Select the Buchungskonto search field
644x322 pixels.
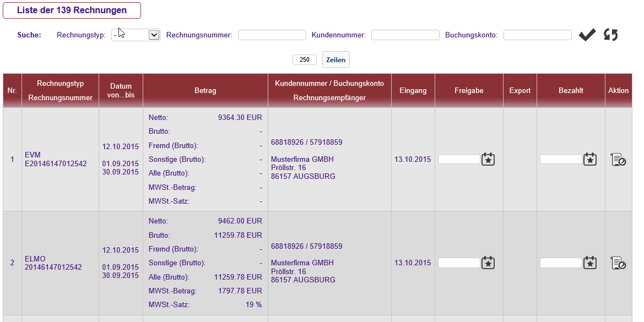pos(537,35)
